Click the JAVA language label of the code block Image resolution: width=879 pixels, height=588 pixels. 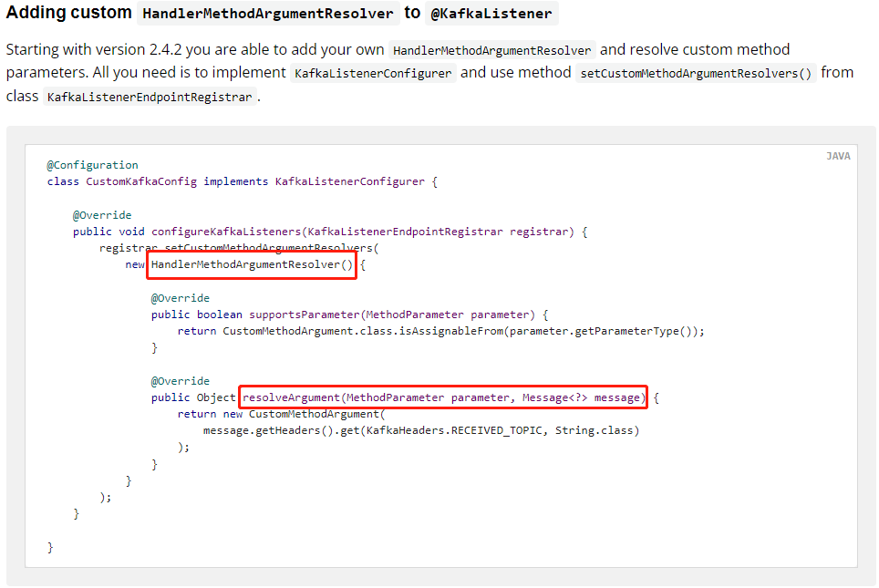838,157
